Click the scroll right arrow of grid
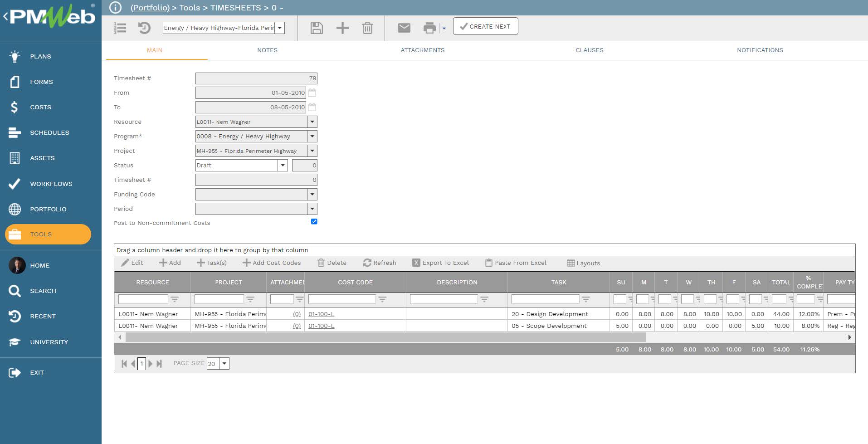This screenshot has height=444, width=868. coord(849,337)
